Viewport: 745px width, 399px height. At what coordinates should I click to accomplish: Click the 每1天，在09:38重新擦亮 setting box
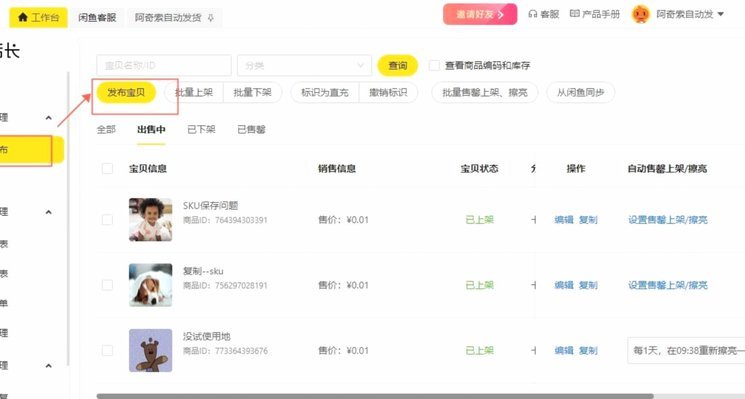point(686,351)
